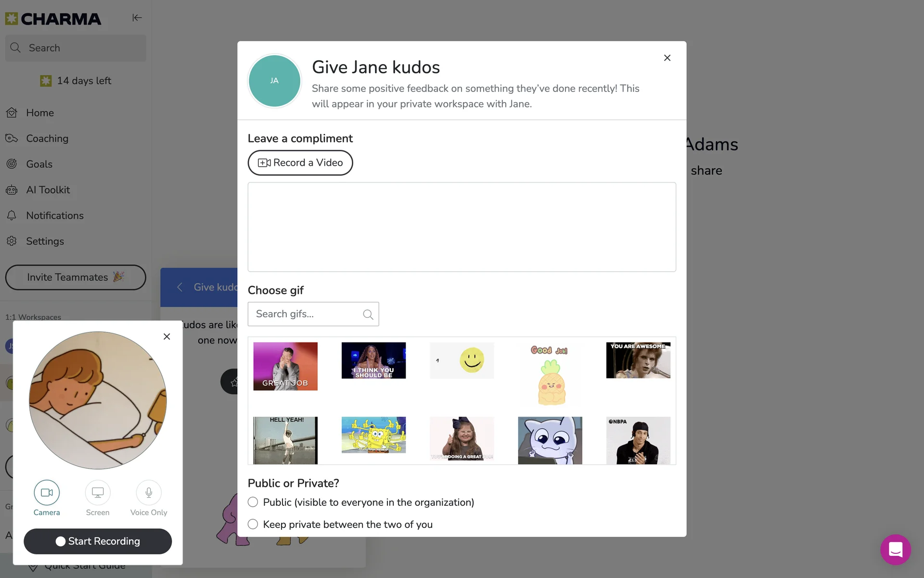Pick the Great Job gif

tap(285, 366)
